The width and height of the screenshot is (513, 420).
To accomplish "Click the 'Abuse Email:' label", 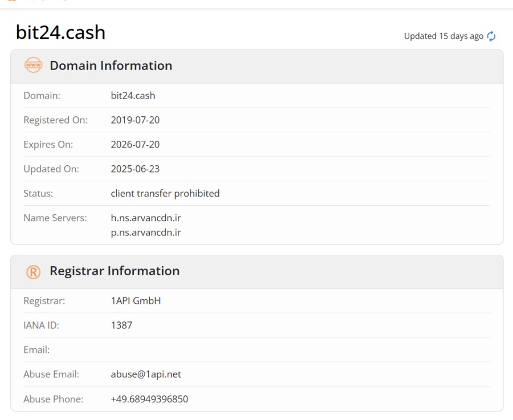I will coord(51,374).
